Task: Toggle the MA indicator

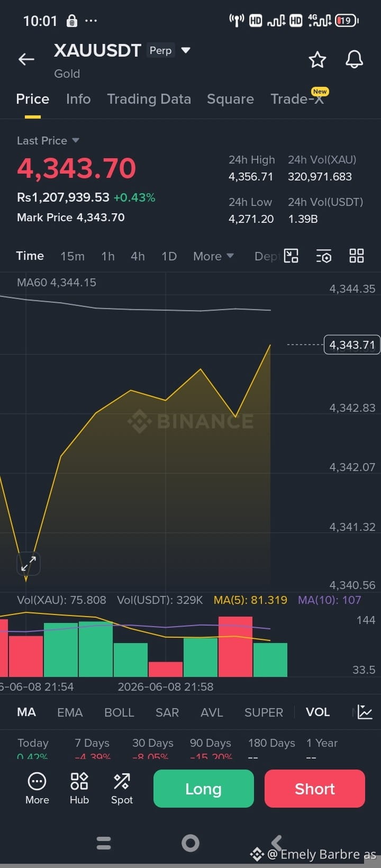Action: point(26,712)
